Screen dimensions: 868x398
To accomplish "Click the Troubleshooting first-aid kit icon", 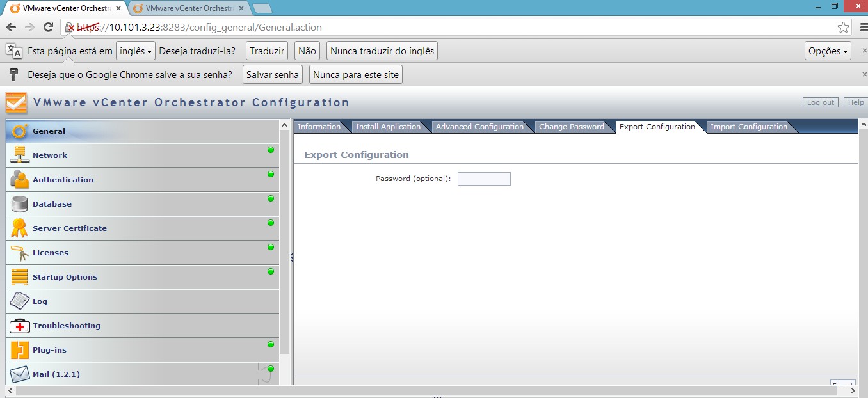I will click(20, 326).
